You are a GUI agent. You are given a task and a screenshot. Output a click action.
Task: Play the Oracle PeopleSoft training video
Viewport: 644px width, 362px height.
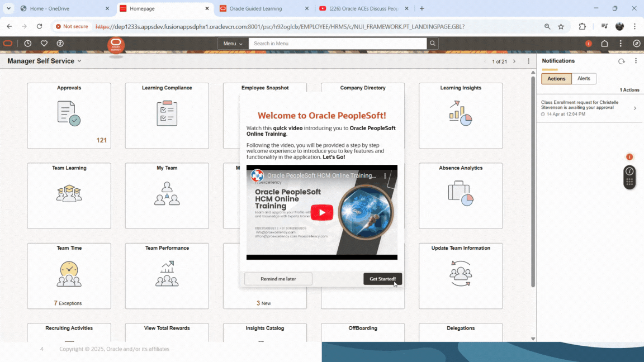321,212
